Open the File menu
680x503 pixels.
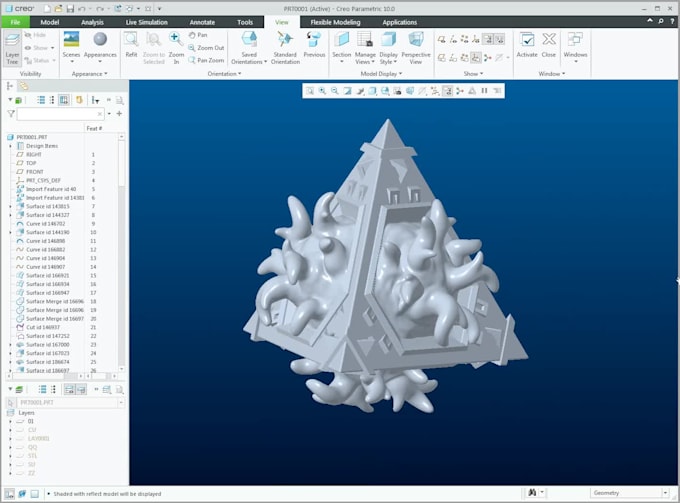[x=15, y=22]
